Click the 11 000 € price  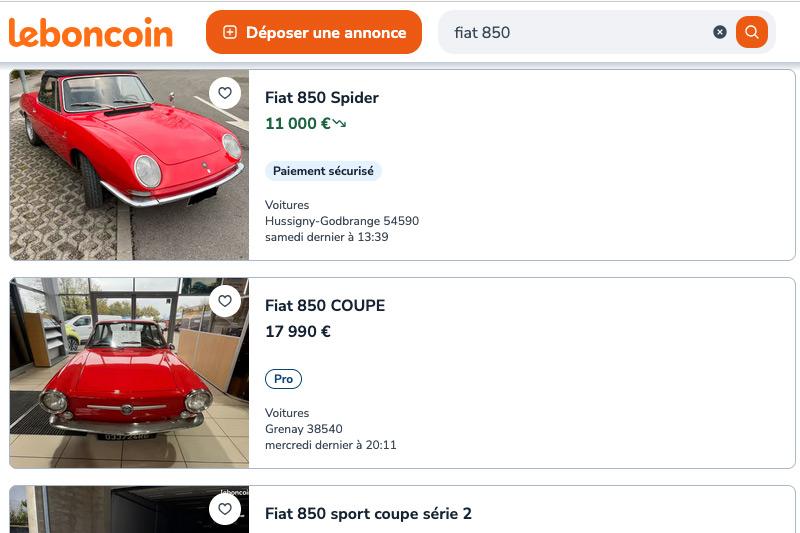pyautogui.click(x=297, y=124)
